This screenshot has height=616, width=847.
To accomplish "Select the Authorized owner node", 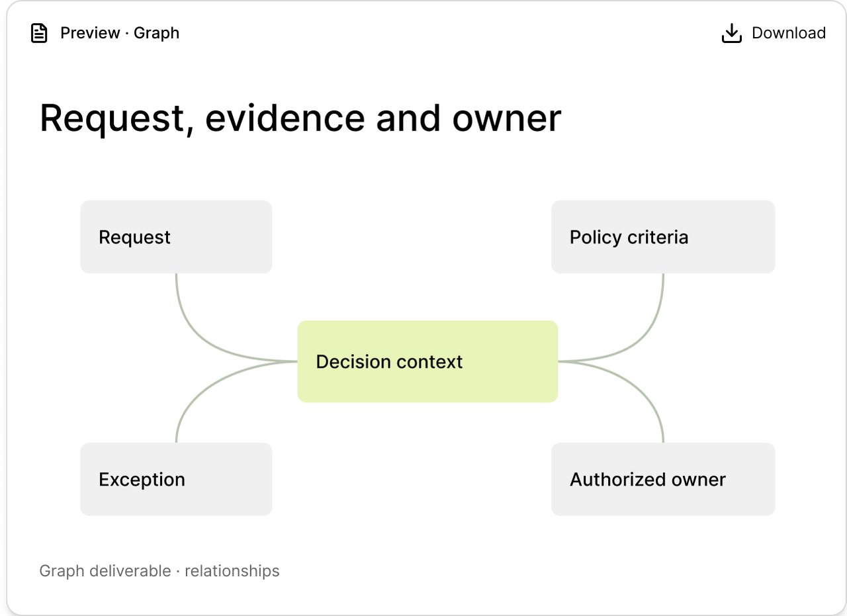I will 663,479.
